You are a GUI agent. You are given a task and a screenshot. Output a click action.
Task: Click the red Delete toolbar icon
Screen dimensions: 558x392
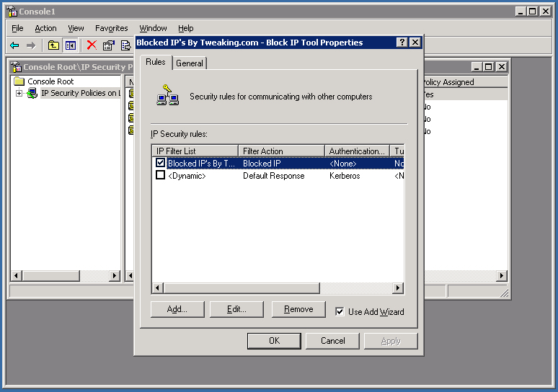tap(92, 45)
